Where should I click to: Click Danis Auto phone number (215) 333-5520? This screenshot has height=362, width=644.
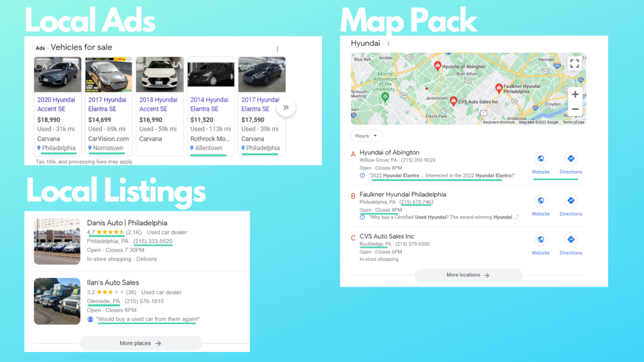[x=153, y=241]
